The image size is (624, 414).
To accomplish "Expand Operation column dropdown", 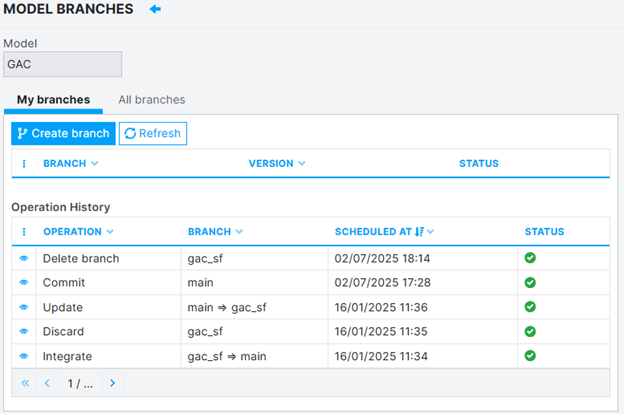I will click(x=110, y=232).
